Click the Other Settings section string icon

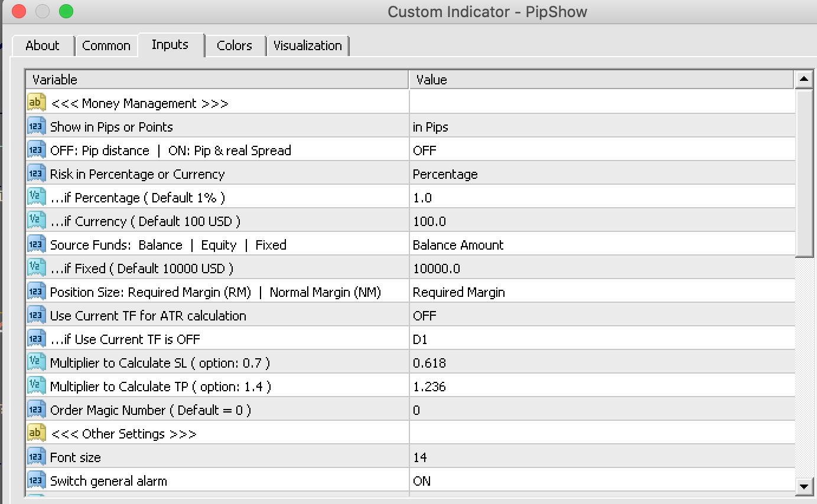pos(36,434)
